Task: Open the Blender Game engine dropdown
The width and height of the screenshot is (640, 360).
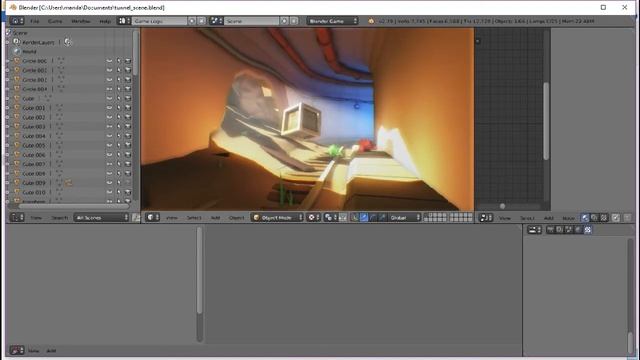Action: point(333,21)
